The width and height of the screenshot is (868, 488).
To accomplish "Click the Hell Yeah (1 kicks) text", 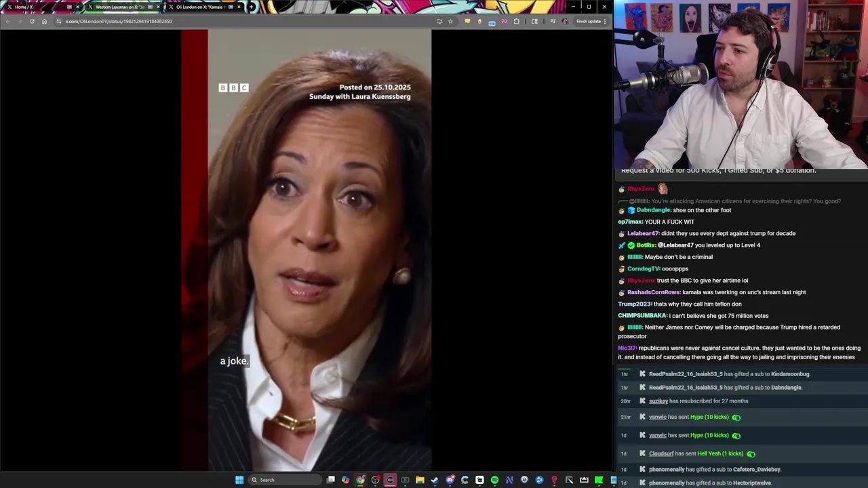I will point(720,453).
